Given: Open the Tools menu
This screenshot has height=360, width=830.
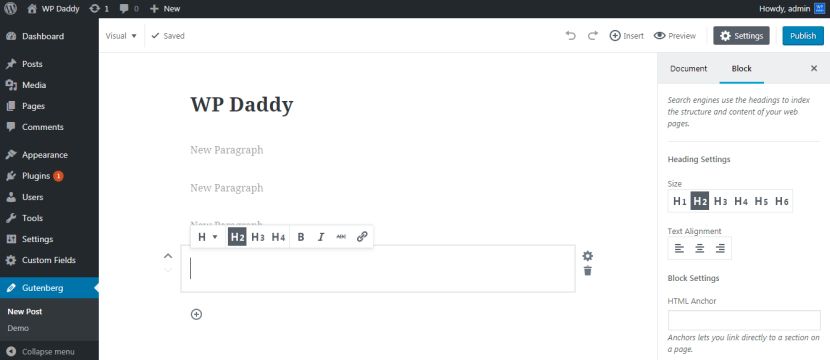Looking at the screenshot, I should [49, 218].
